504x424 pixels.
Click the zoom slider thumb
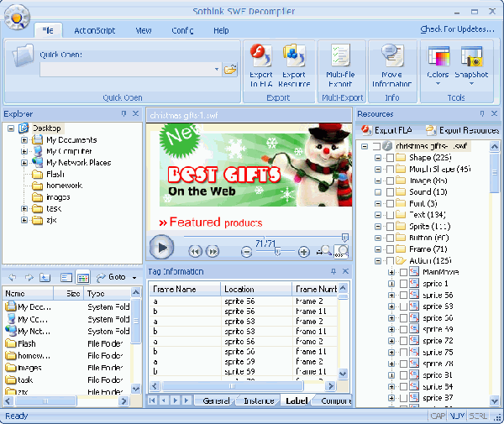point(277,252)
